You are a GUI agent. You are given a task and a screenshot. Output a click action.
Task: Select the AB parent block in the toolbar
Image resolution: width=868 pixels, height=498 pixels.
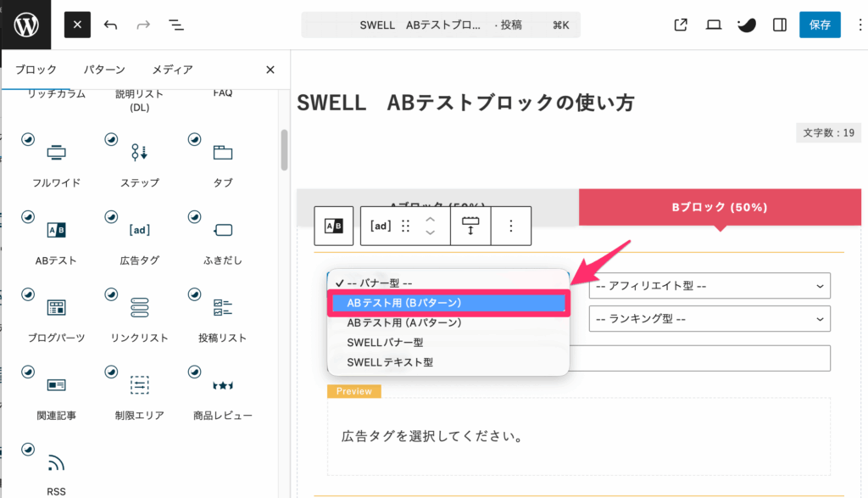pos(333,226)
